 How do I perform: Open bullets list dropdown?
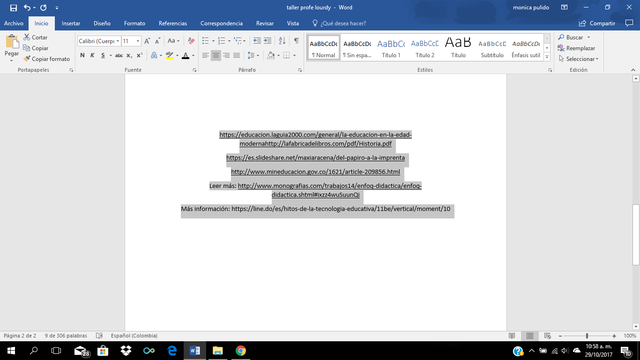pyautogui.click(x=213, y=41)
